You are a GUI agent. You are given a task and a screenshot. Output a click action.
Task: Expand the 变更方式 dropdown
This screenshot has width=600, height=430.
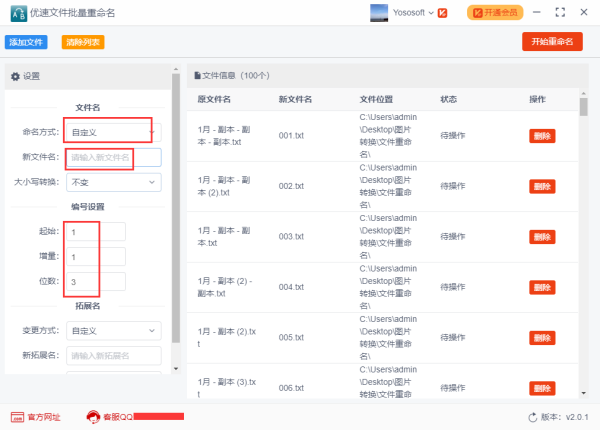tap(113, 330)
